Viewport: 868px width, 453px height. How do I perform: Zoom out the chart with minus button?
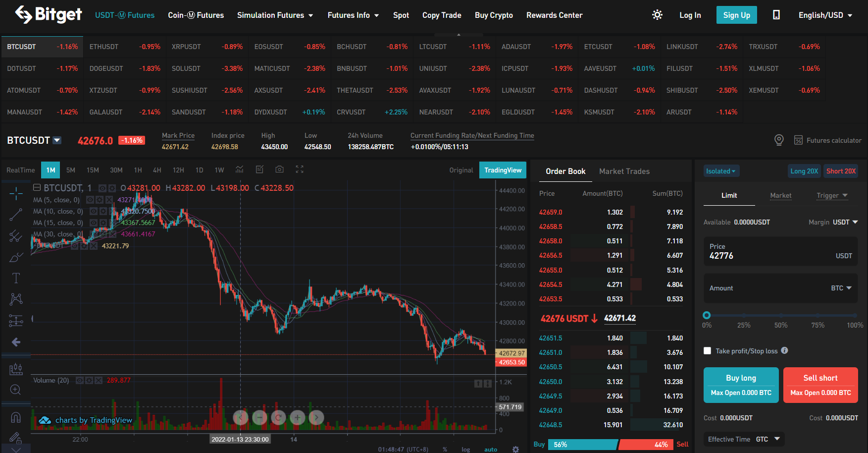(x=259, y=418)
